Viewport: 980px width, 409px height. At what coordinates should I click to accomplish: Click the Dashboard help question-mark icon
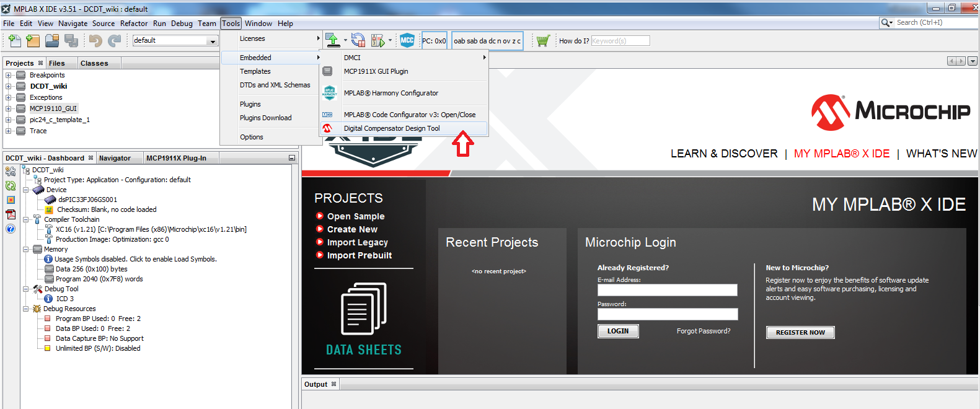tap(11, 229)
